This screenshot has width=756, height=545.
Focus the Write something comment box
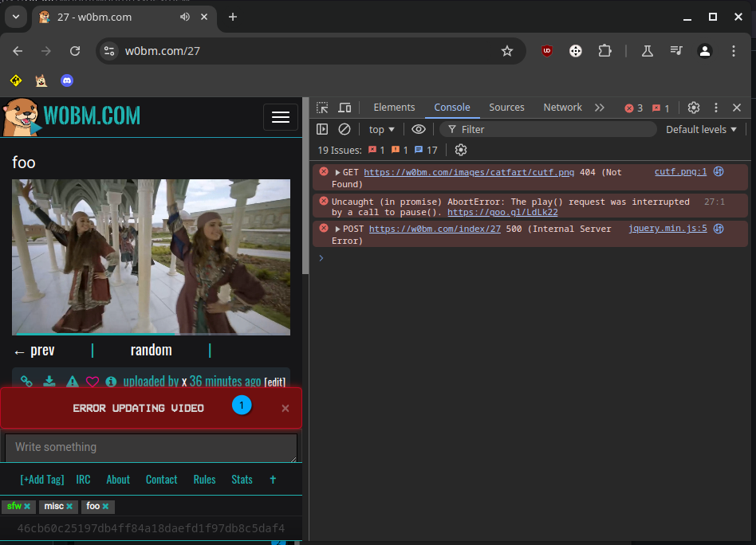[x=151, y=448]
